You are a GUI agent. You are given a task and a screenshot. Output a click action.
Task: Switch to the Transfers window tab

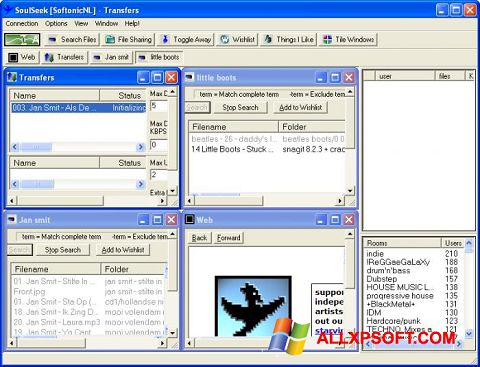[x=64, y=57]
